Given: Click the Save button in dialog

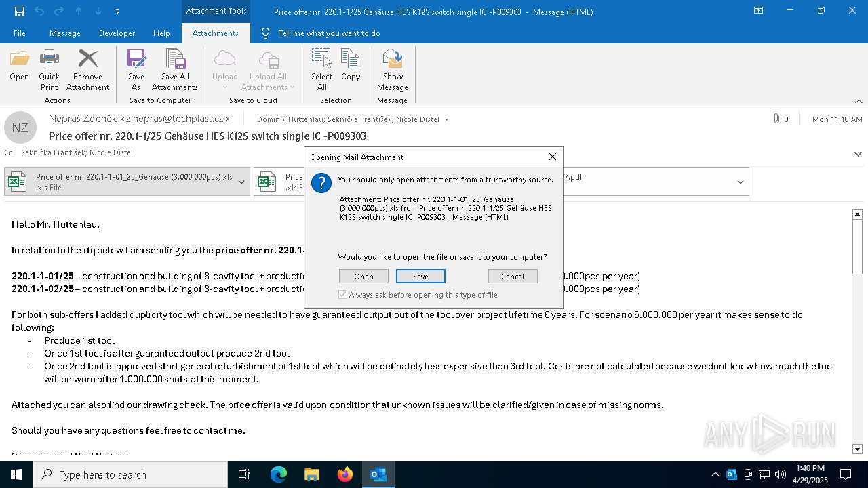Looking at the screenshot, I should coord(420,276).
